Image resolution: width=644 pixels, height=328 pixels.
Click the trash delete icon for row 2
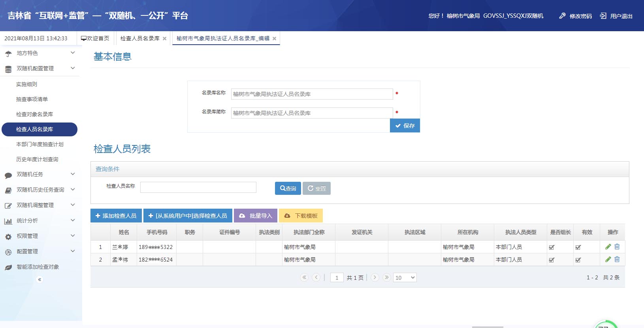(x=617, y=260)
